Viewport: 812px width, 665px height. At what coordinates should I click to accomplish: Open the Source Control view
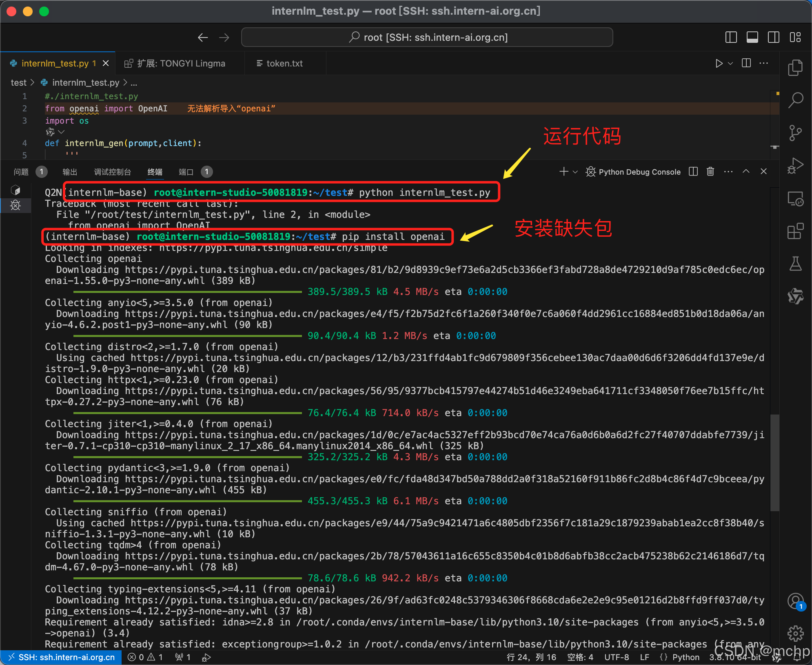[795, 133]
